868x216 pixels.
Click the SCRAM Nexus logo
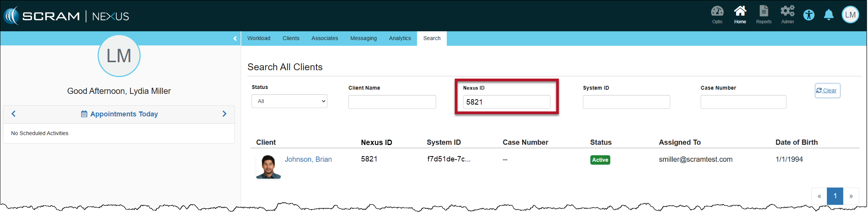(67, 16)
